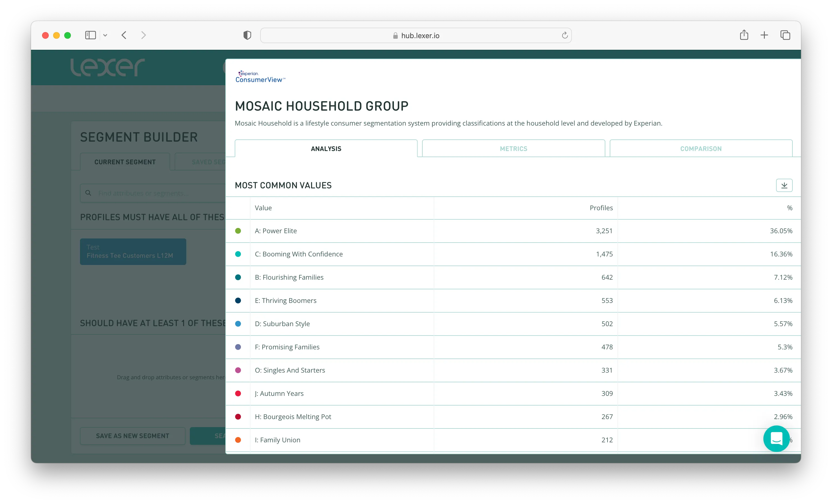Click the Safari sidebar toggle icon
832x504 pixels.
(x=90, y=35)
